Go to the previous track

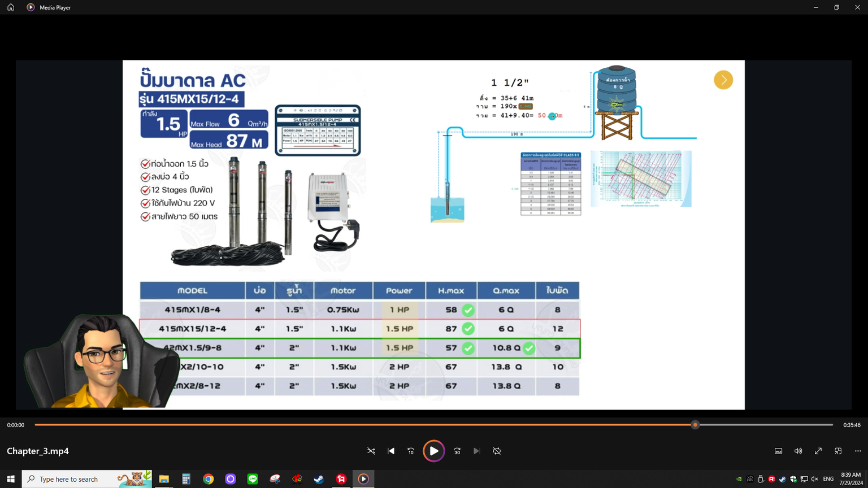(x=391, y=451)
